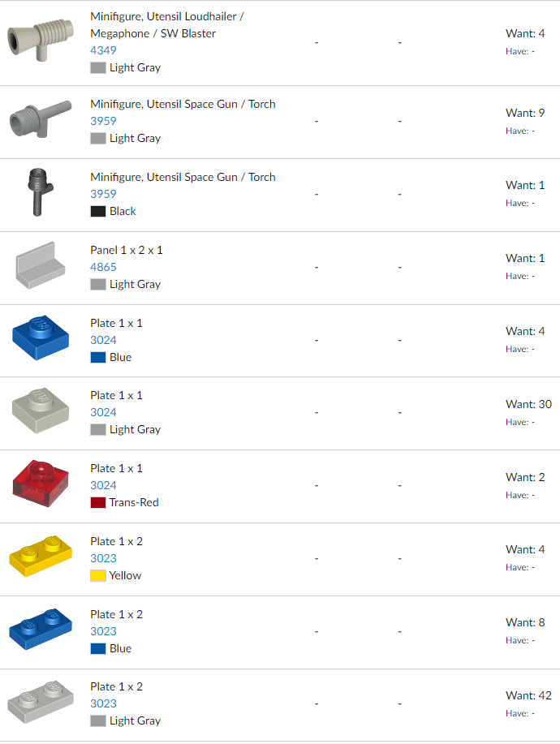
Task: Click the Trans-Red color swatch
Action: click(x=98, y=502)
